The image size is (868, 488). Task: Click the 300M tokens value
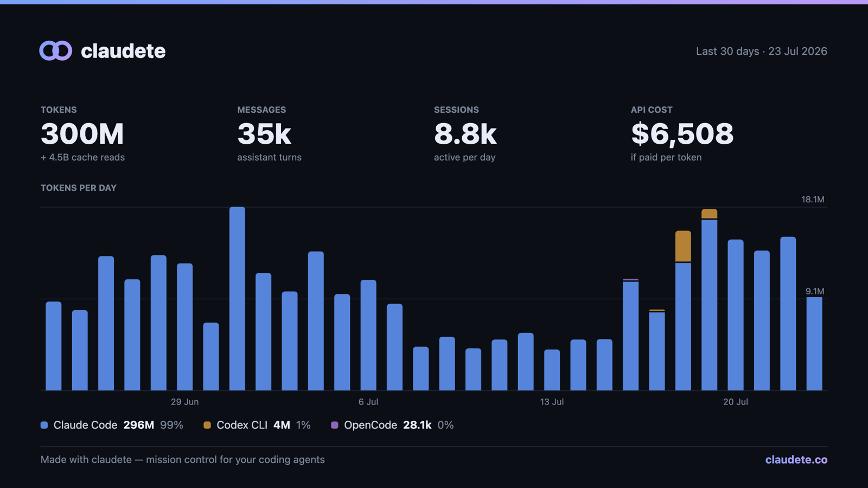[x=82, y=134]
